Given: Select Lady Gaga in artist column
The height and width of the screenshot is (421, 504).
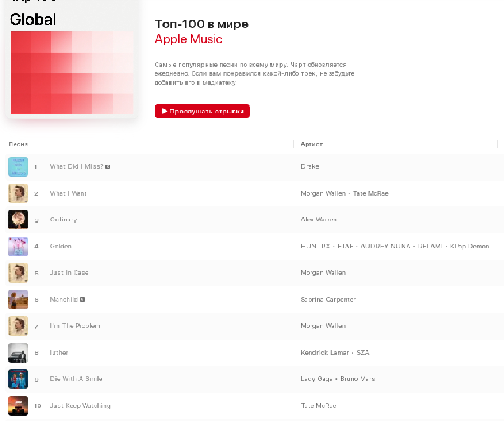Looking at the screenshot, I should click(316, 379).
